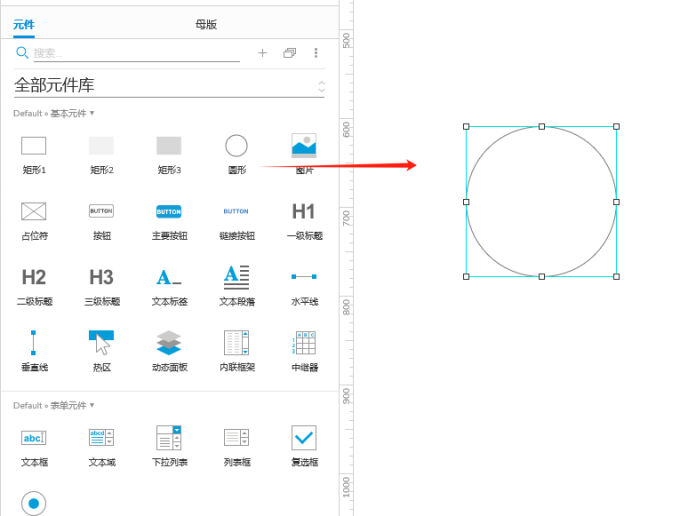Focus the 搜索 search field

pyautogui.click(x=137, y=53)
